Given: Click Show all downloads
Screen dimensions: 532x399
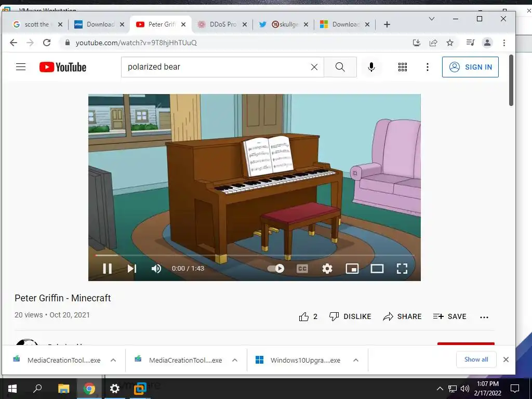Looking at the screenshot, I should 476,360.
